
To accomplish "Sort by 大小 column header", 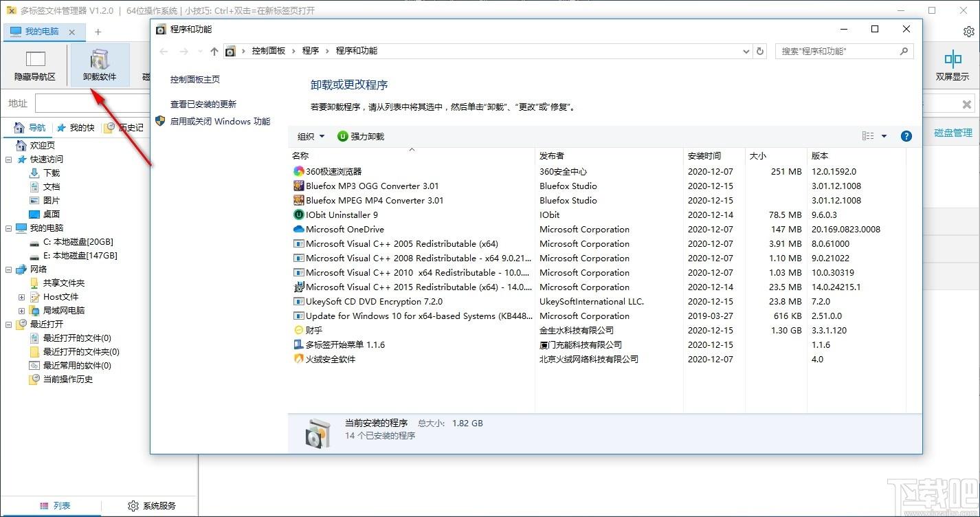I will click(x=776, y=156).
